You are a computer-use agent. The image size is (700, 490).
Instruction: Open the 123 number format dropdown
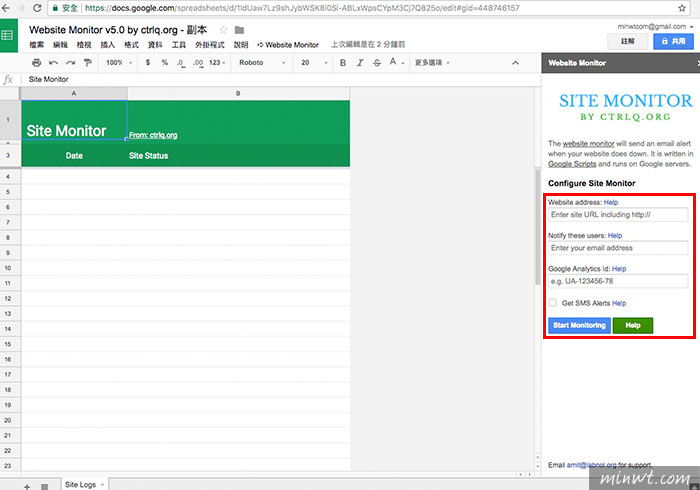click(217, 62)
